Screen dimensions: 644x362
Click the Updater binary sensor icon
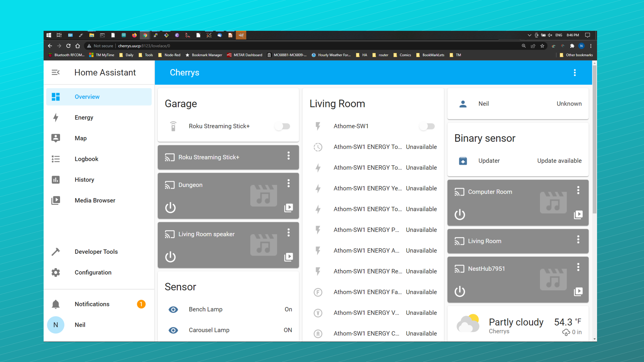click(463, 161)
